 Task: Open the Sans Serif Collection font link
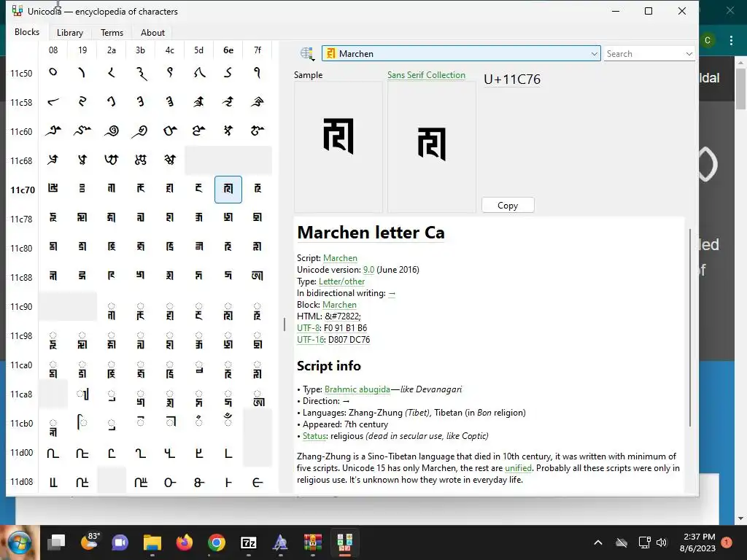pyautogui.click(x=426, y=75)
